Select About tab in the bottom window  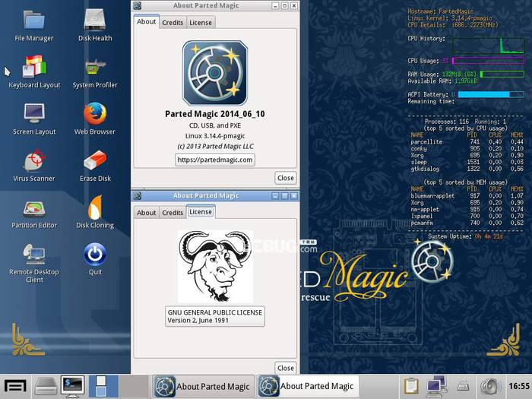tap(146, 213)
